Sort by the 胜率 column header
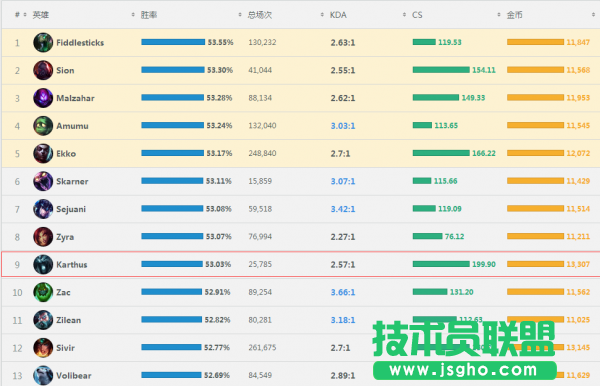 149,15
